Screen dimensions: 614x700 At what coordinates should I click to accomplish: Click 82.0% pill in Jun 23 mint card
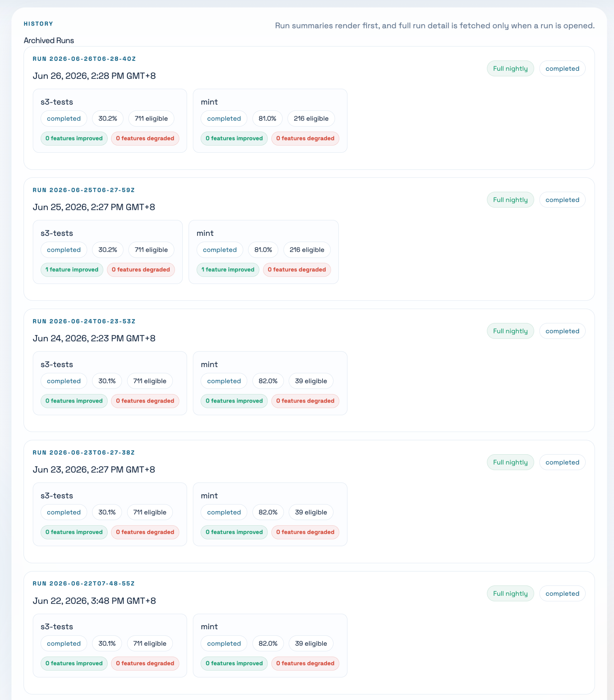point(268,512)
